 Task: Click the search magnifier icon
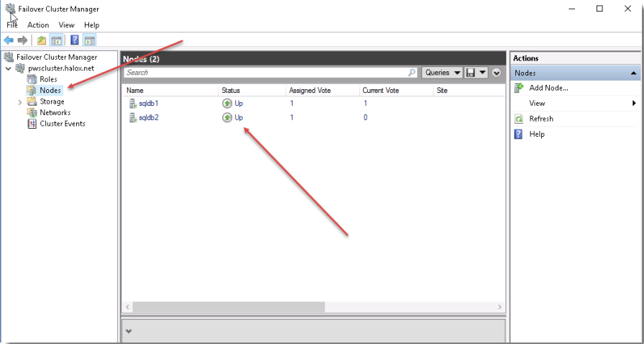(411, 73)
